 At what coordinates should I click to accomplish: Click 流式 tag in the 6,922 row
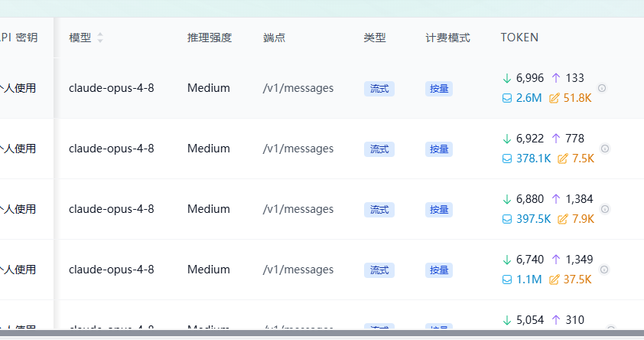click(379, 149)
